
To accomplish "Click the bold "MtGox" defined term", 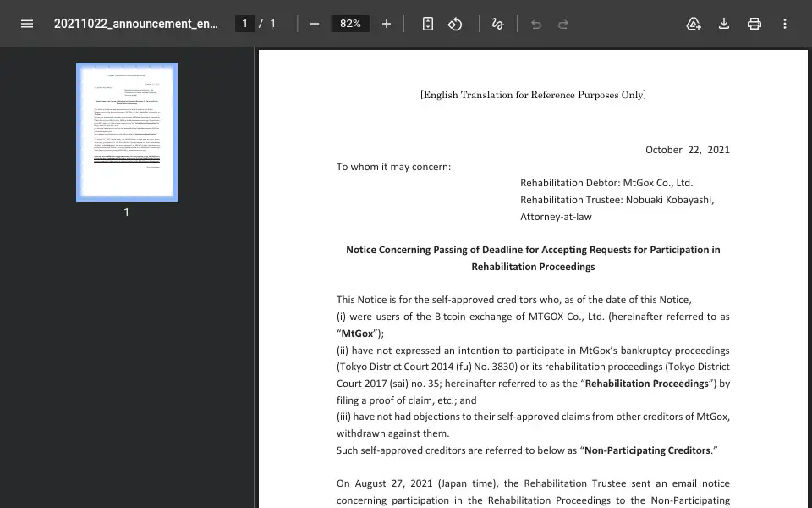I will click(x=357, y=334).
